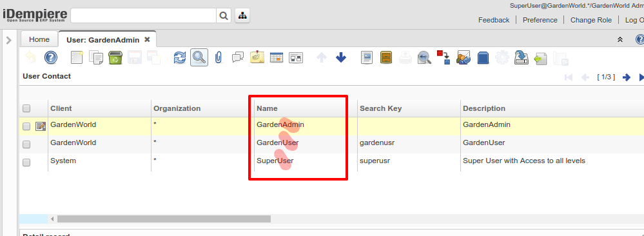Click the horizontal grid scrollbar thumb
This screenshot has width=644, height=236.
pyautogui.click(x=164, y=219)
